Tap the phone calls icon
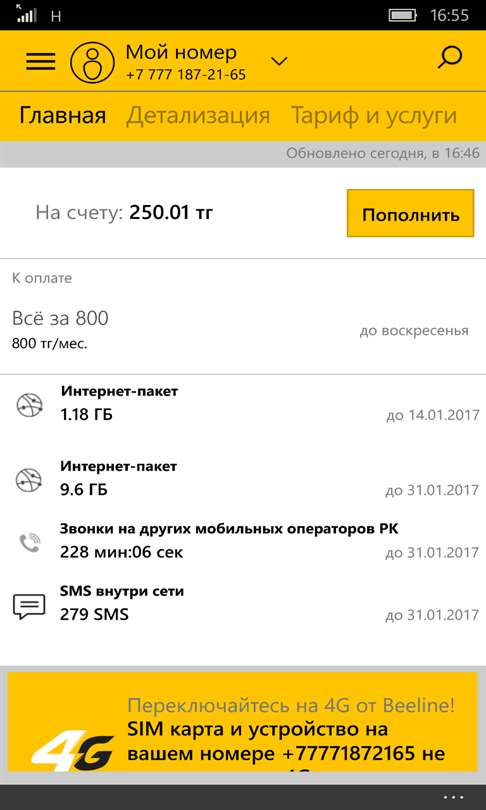 (x=29, y=542)
